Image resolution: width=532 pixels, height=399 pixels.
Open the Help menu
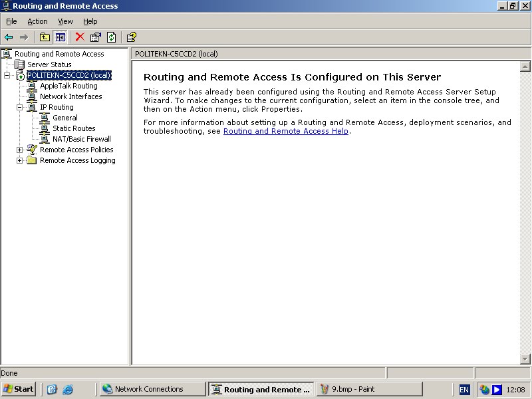[90, 21]
